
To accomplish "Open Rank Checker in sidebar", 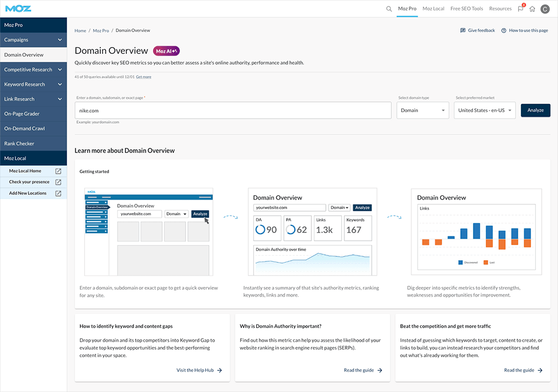I will point(33,144).
